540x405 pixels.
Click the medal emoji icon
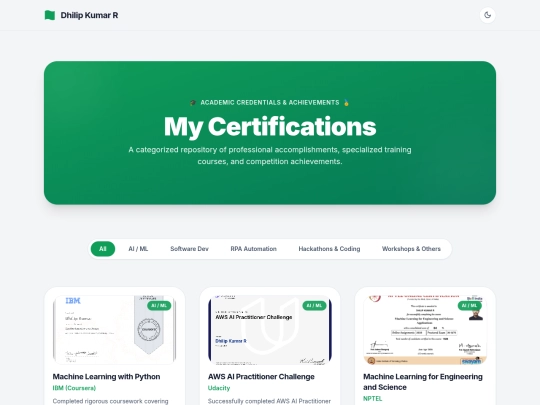click(x=346, y=103)
